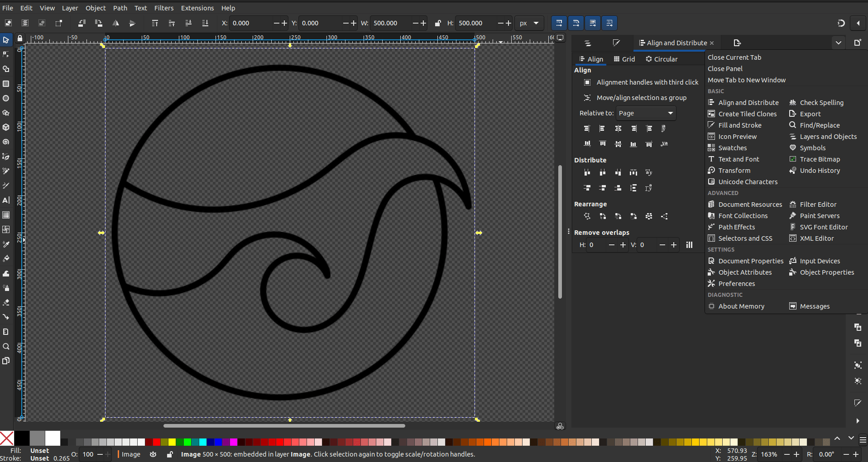
Task: Toggle the width/height lock ratio
Action: [x=437, y=23]
